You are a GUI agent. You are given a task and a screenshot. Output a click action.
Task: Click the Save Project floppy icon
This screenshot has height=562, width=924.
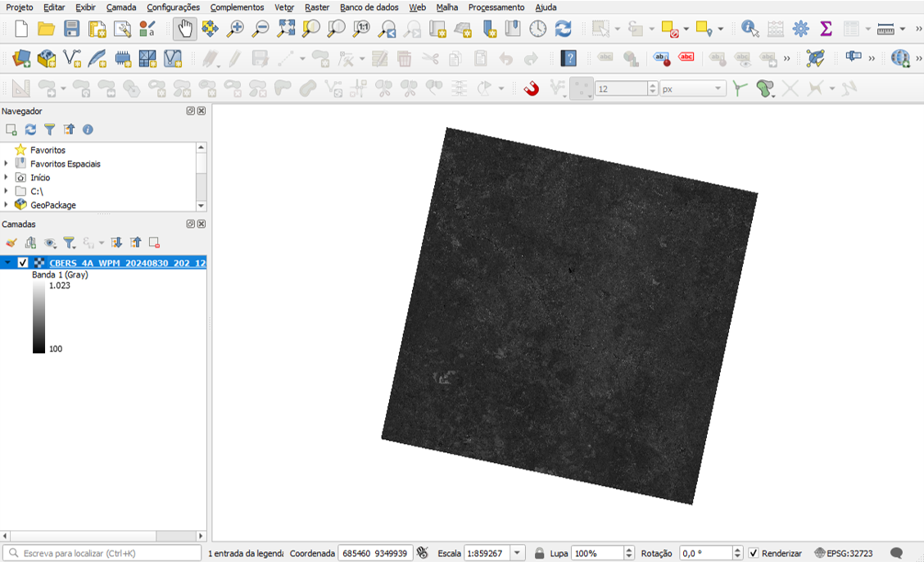click(x=72, y=29)
